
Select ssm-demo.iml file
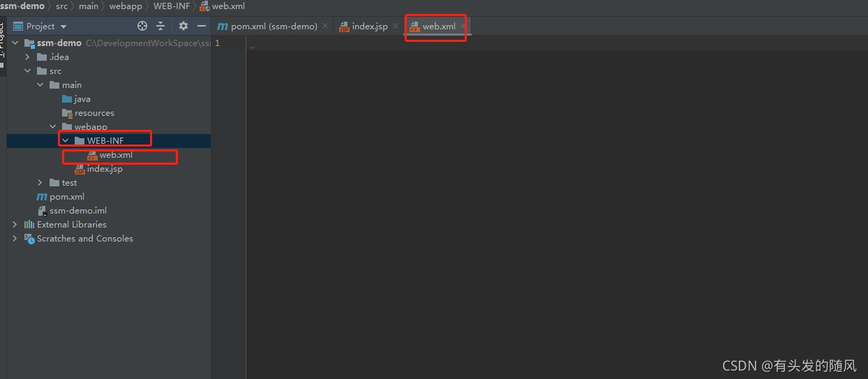click(77, 210)
